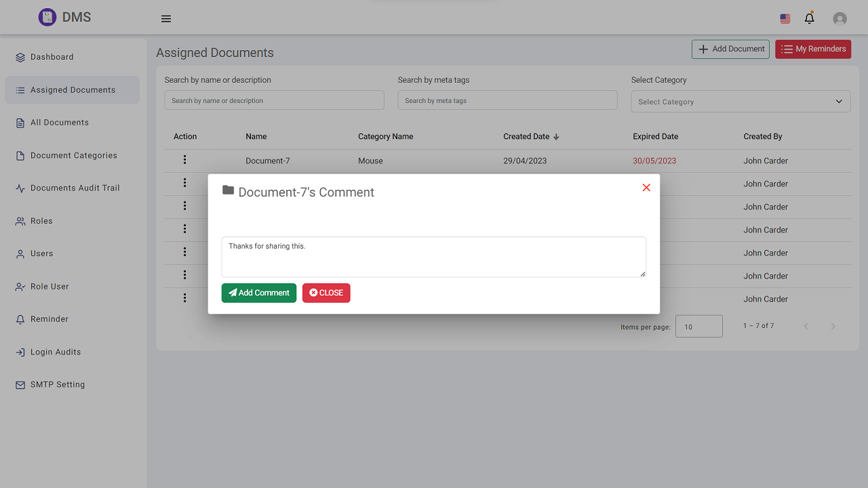Click the Add Comment button
The image size is (868, 488).
[259, 293]
